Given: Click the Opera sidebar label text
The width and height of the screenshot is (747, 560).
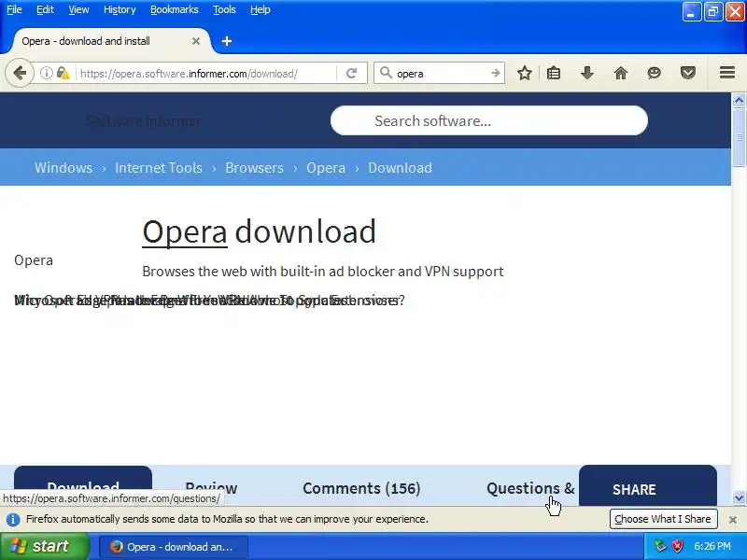Looking at the screenshot, I should coord(34,260).
